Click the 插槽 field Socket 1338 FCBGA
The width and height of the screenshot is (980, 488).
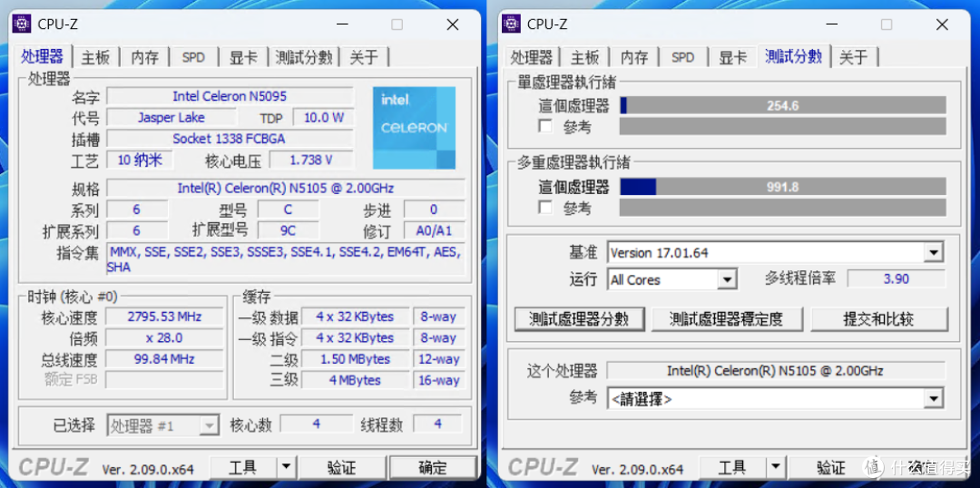pyautogui.click(x=230, y=139)
